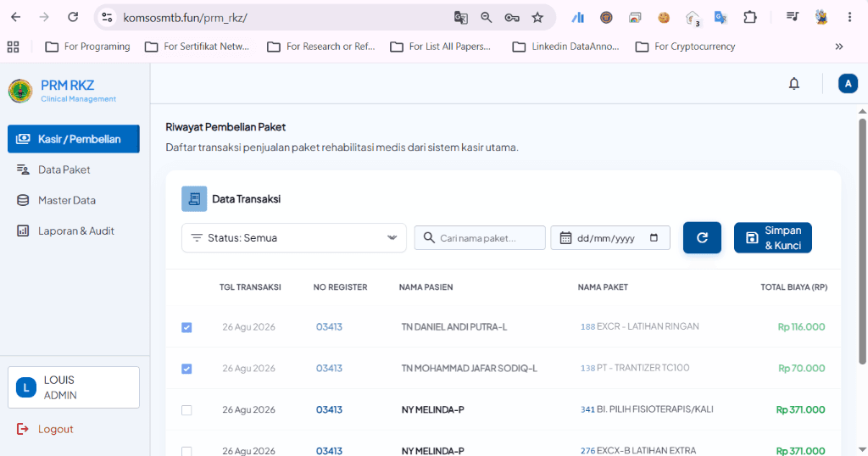
Task: Click the refresh data button
Action: point(702,238)
